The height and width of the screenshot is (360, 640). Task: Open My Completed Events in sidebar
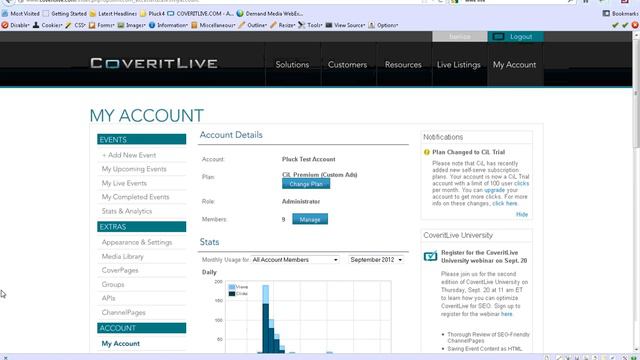coord(135,197)
